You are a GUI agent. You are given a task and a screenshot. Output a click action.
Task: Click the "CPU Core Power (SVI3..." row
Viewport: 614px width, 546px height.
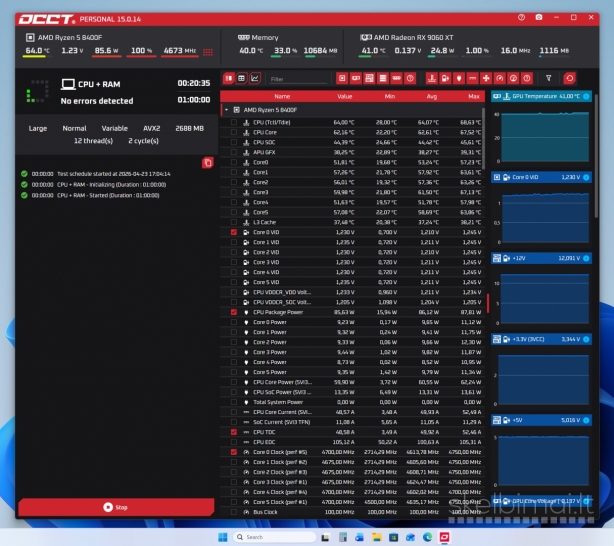352,382
